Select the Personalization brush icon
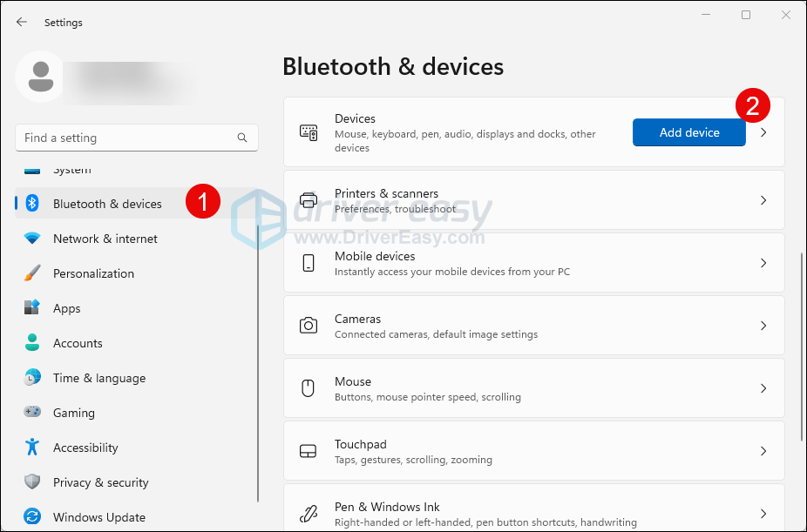Image resolution: width=807 pixels, height=532 pixels. 32,273
